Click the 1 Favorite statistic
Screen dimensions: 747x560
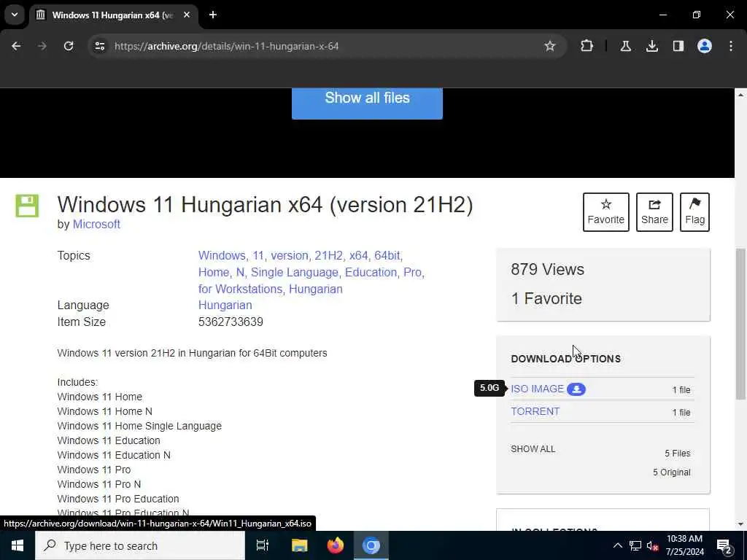(x=546, y=298)
